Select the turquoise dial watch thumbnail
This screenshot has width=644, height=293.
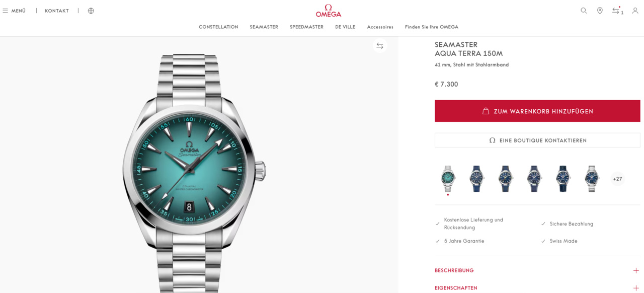[x=448, y=179]
